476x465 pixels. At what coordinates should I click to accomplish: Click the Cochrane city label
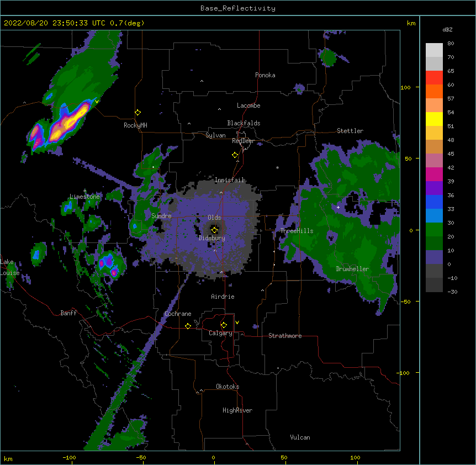point(178,314)
